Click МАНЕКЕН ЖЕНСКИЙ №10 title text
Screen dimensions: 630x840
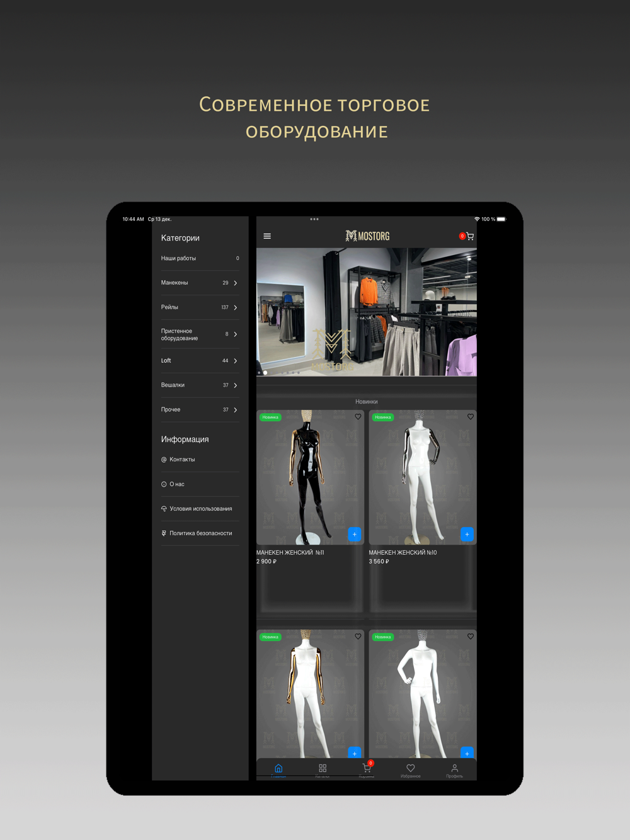403,553
